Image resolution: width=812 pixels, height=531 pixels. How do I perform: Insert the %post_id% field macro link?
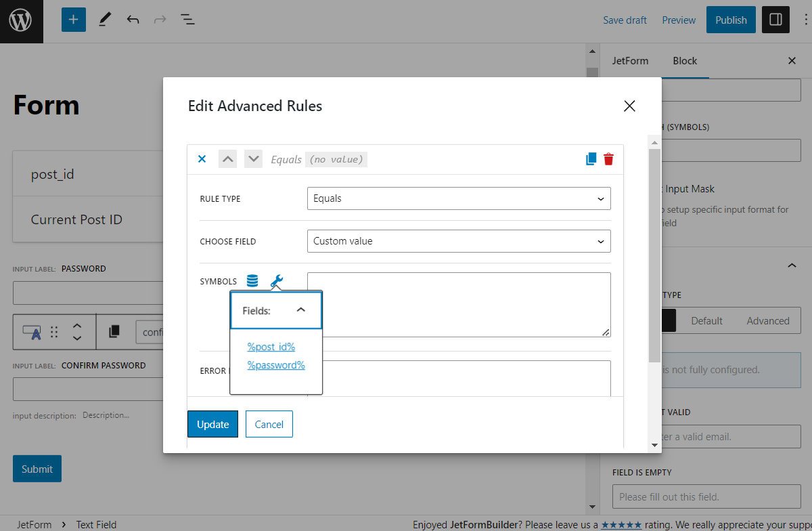(271, 347)
